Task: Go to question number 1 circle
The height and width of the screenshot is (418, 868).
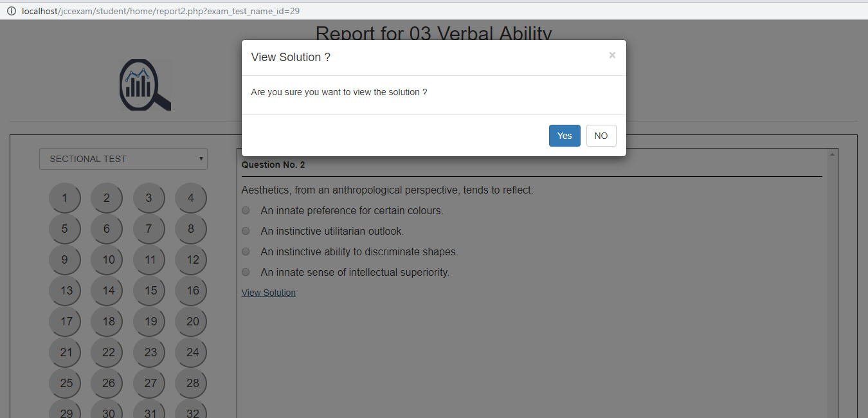Action: tap(64, 198)
